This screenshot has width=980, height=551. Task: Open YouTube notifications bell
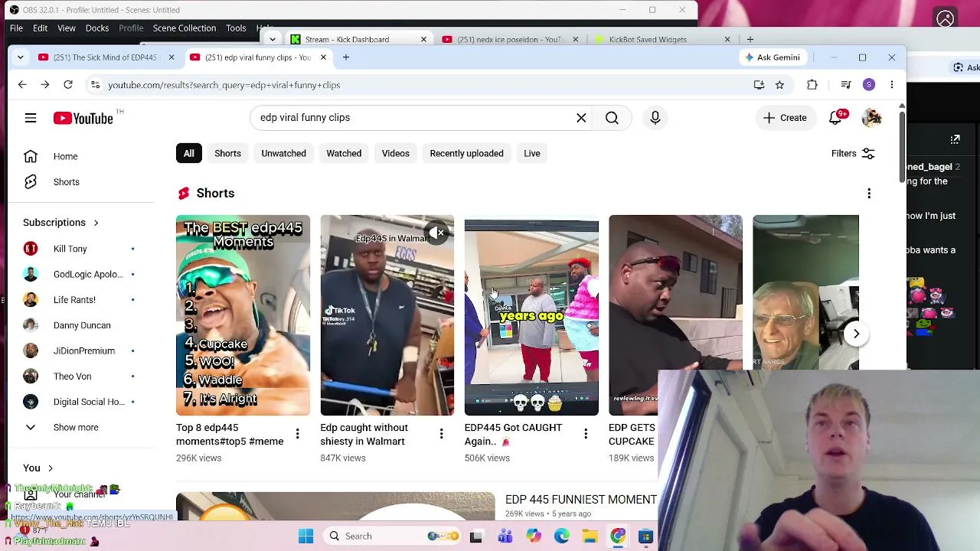click(x=835, y=118)
